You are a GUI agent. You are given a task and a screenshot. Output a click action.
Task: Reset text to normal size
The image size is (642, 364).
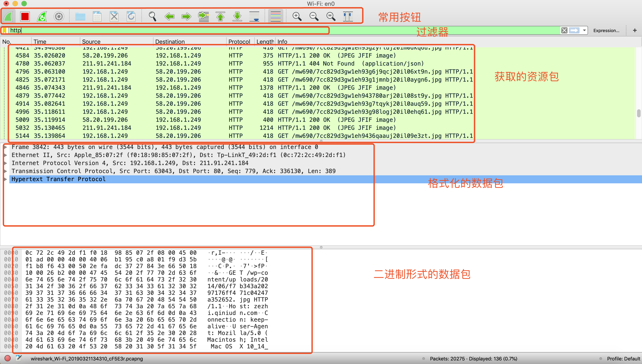tap(331, 17)
